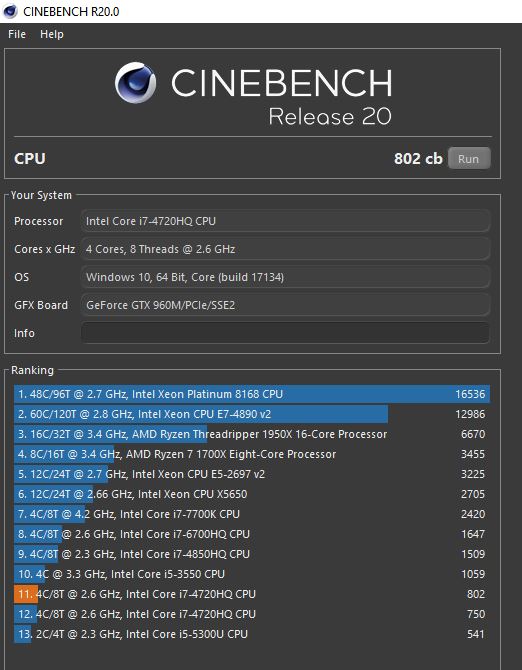The image size is (522, 670).
Task: Click the Cinebench icon in title bar
Action: point(10,11)
